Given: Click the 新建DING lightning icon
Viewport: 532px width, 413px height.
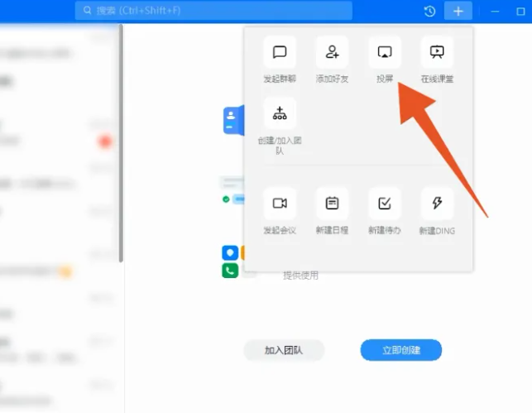Looking at the screenshot, I should [437, 204].
